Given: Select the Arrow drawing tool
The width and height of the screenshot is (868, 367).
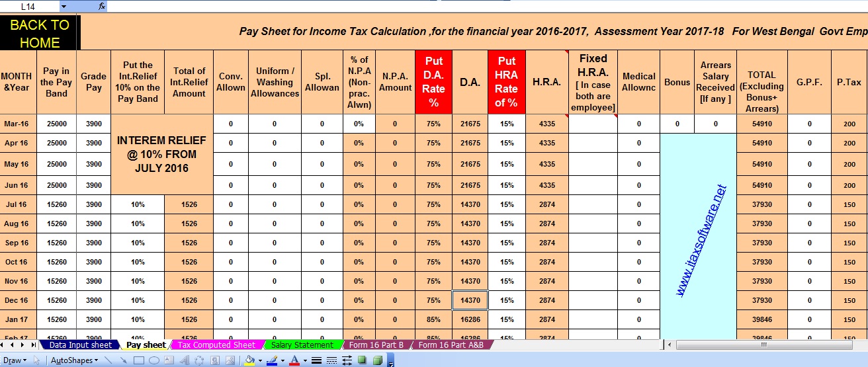Looking at the screenshot, I should (x=124, y=360).
